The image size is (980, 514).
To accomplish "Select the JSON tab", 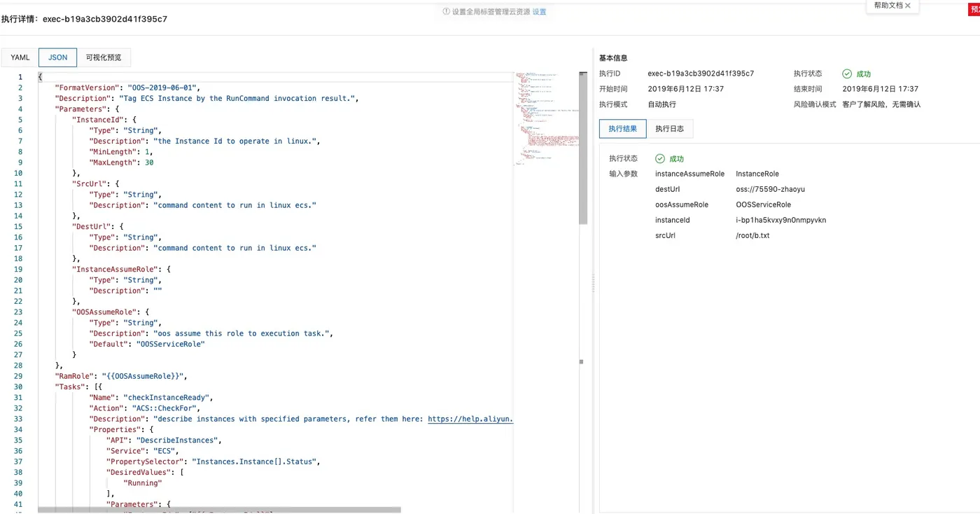I will (x=58, y=57).
